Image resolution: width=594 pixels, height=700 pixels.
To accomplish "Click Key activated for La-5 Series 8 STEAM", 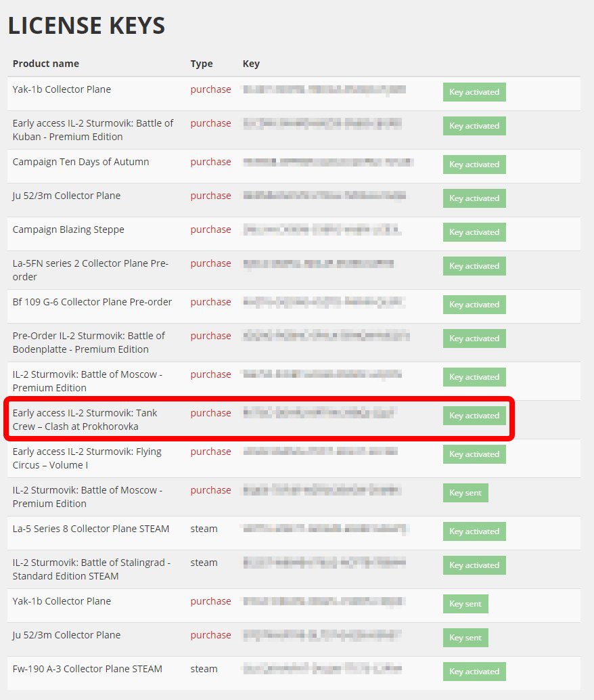I will [474, 531].
